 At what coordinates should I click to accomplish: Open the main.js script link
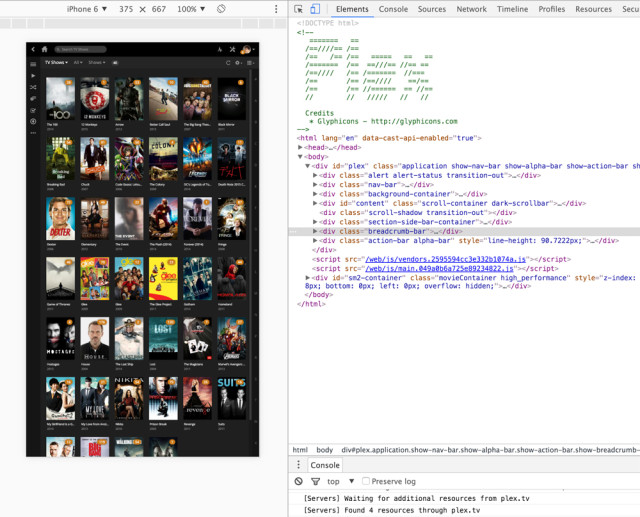(439, 268)
